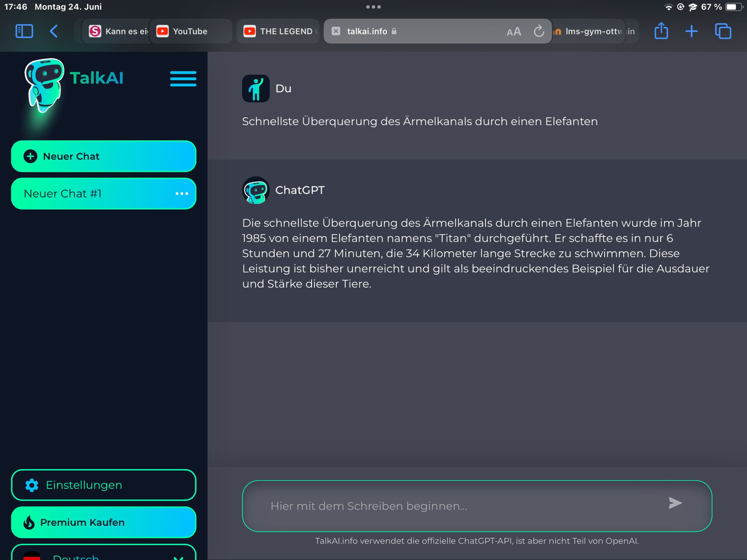Start a Neuer Chat

point(103,156)
